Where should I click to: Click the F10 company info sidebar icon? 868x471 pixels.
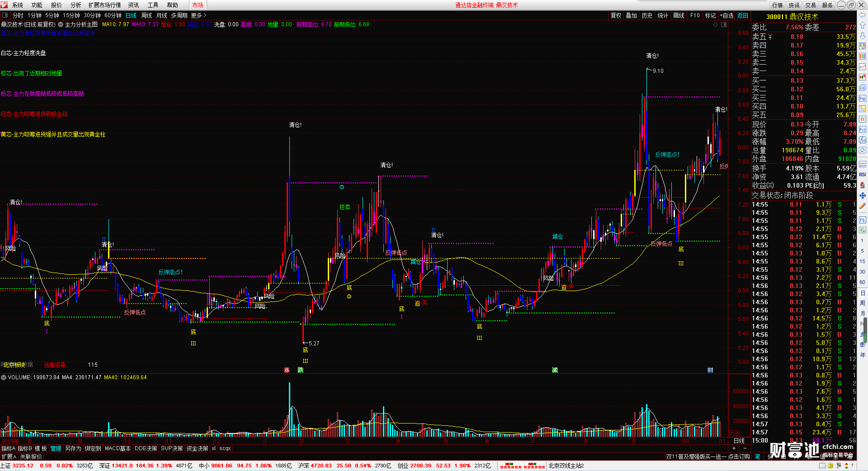(863, 98)
